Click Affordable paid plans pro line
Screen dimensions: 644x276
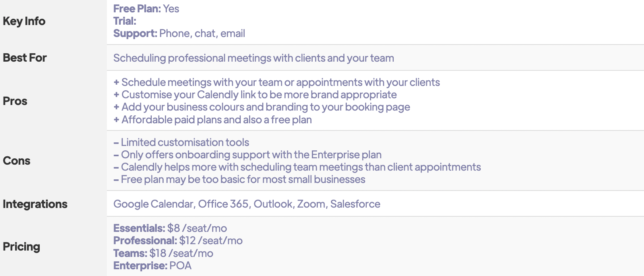[x=213, y=120]
